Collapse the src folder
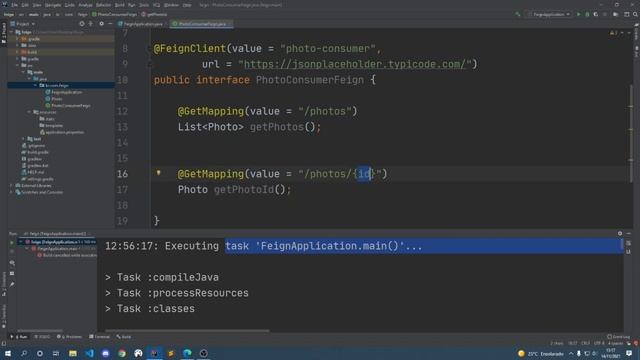The width and height of the screenshot is (640, 360). tap(18, 65)
